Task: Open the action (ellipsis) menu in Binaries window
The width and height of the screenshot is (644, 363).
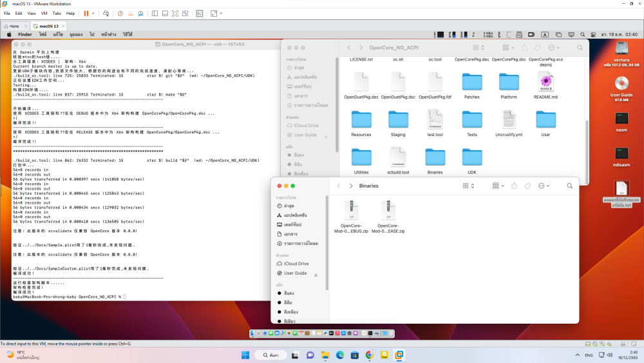Action: 544,186
